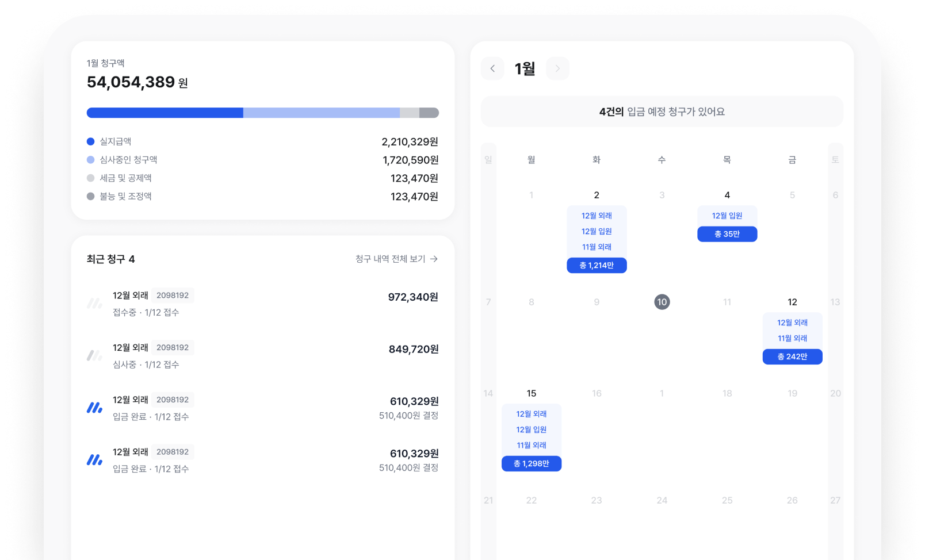925x560 pixels.
Task: Click blue icon of first 610,329원 claim
Action: [x=94, y=408]
